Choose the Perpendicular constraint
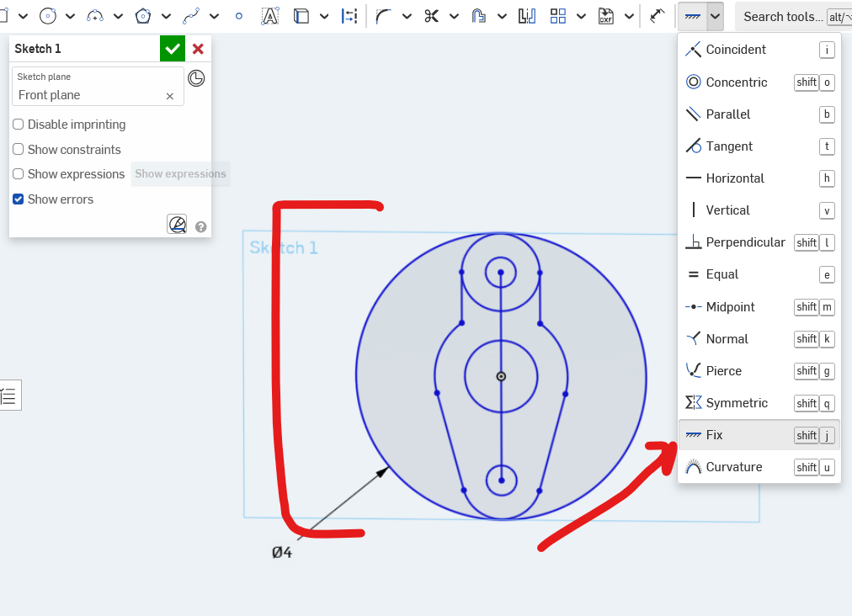The height and width of the screenshot is (616, 852). (x=759, y=242)
